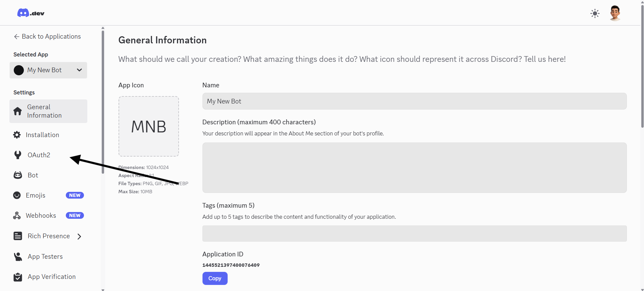The width and height of the screenshot is (644, 291).
Task: Click the Rich Presence icon
Action: 18,236
